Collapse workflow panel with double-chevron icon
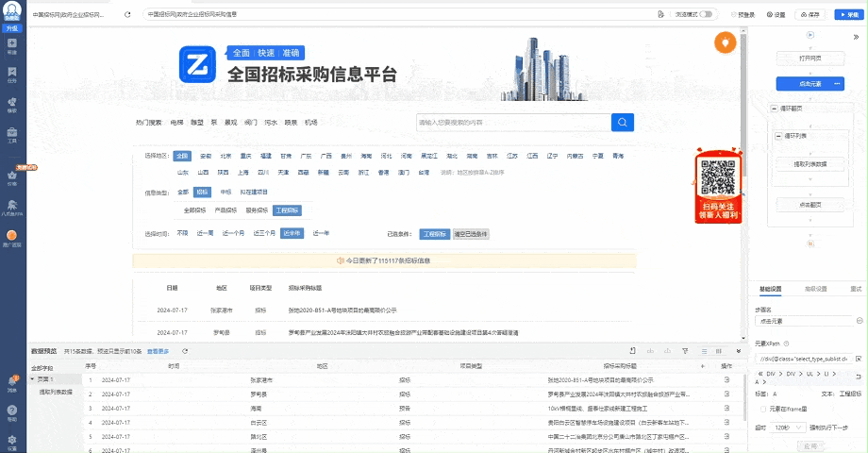Image resolution: width=868 pixels, height=453 pixels. [x=857, y=37]
